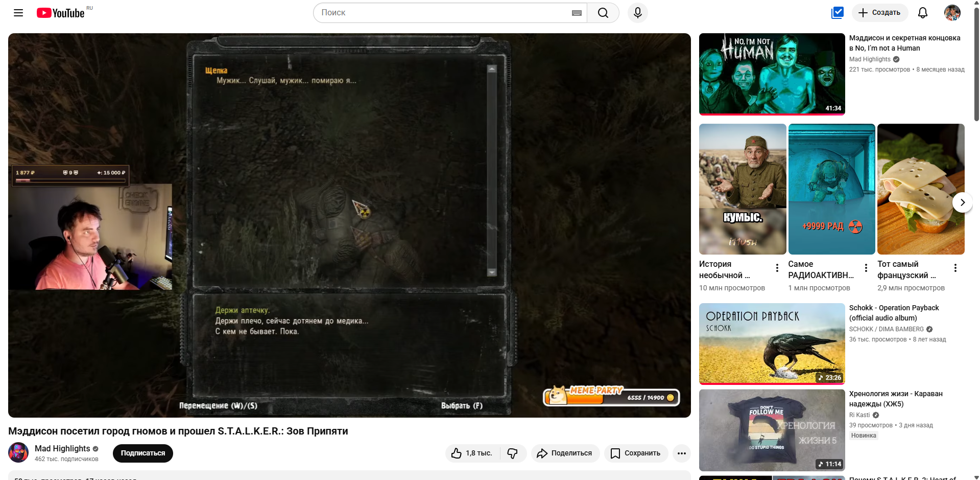Open notifications bell
This screenshot has height=480, width=980.
(x=923, y=13)
